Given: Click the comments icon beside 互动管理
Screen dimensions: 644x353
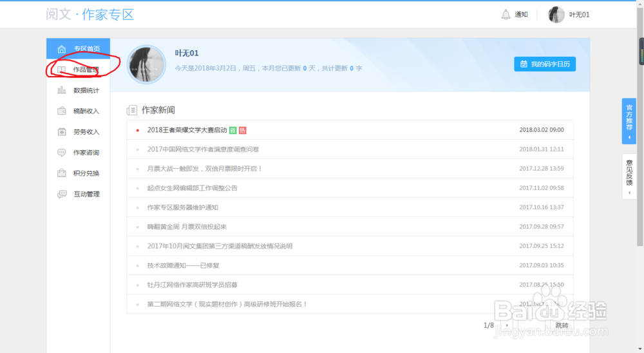Looking at the screenshot, I should pos(62,194).
